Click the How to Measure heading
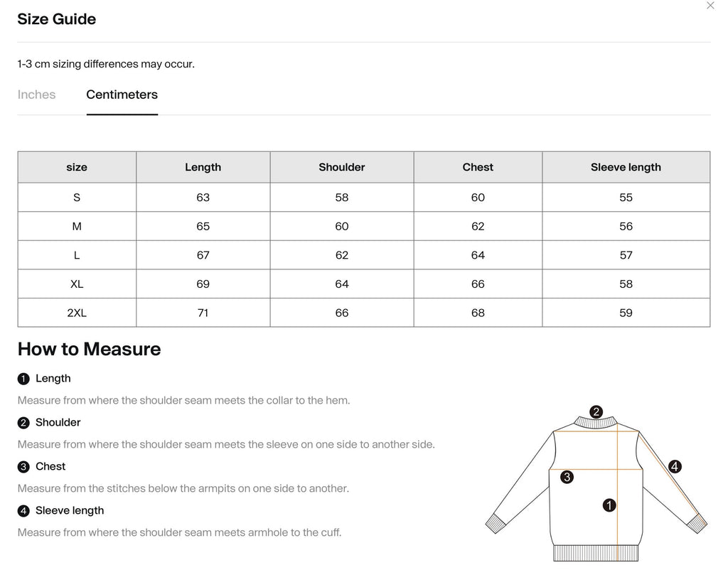 point(89,349)
